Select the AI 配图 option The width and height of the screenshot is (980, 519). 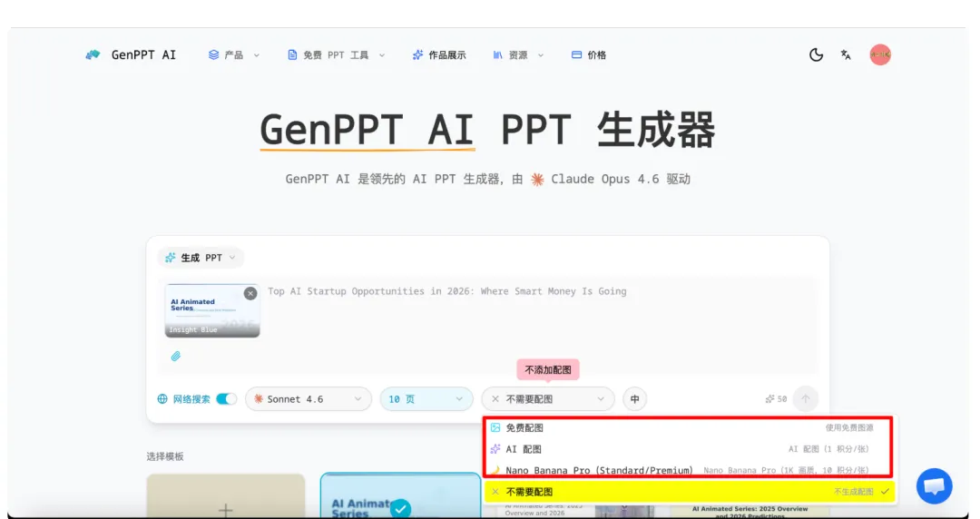(x=688, y=449)
